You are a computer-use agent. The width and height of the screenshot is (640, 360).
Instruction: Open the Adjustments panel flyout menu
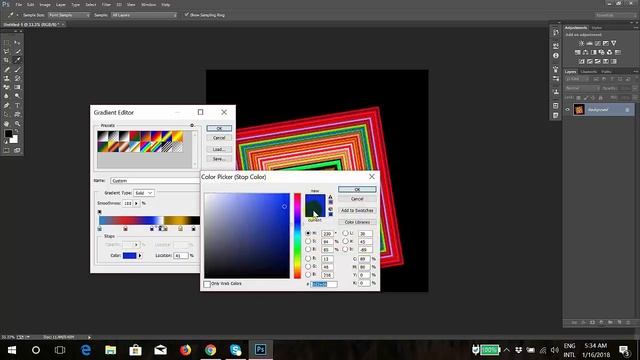[635, 28]
